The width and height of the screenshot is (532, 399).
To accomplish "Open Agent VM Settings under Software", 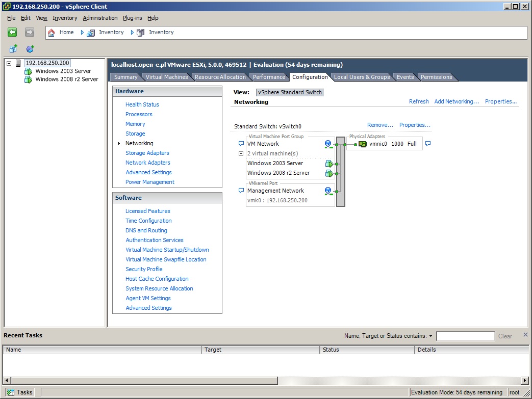I will [x=148, y=298].
